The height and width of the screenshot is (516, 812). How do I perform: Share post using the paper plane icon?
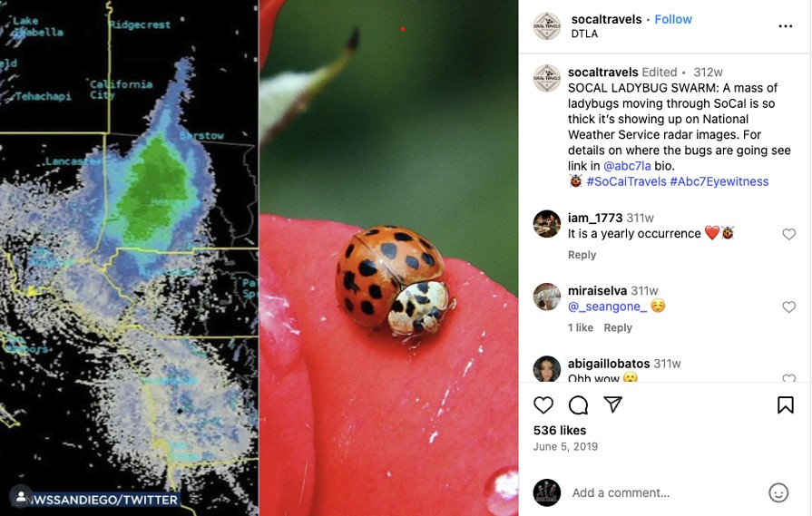(612, 404)
